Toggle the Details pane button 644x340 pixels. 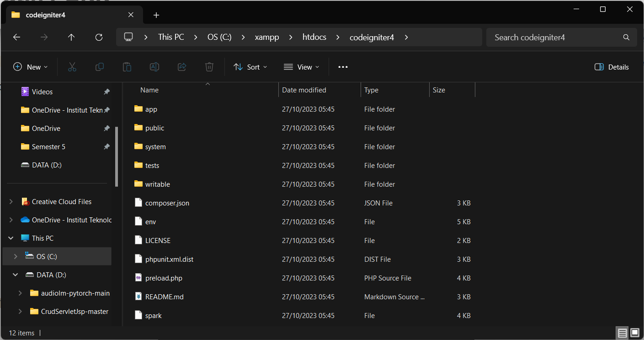[x=612, y=67]
